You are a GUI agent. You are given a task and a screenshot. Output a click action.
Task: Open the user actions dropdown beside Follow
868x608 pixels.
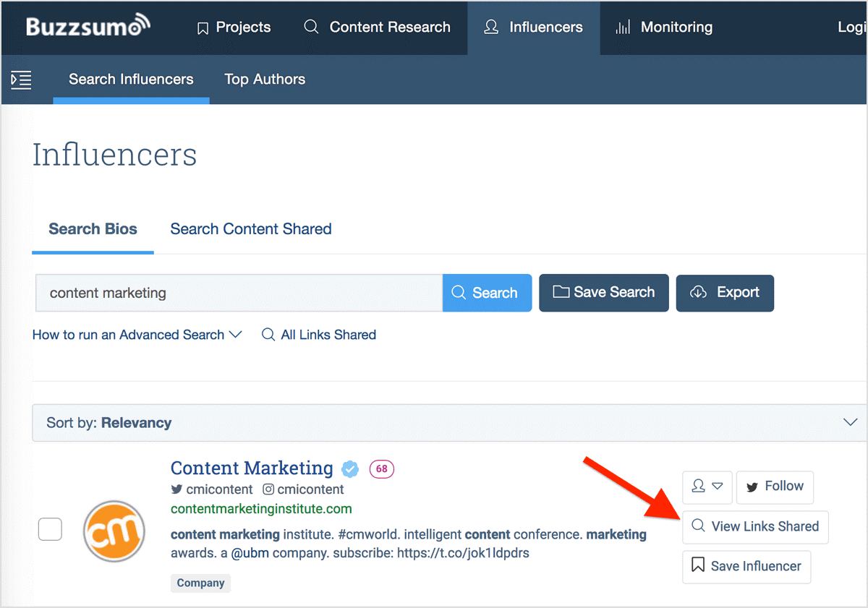pyautogui.click(x=707, y=487)
